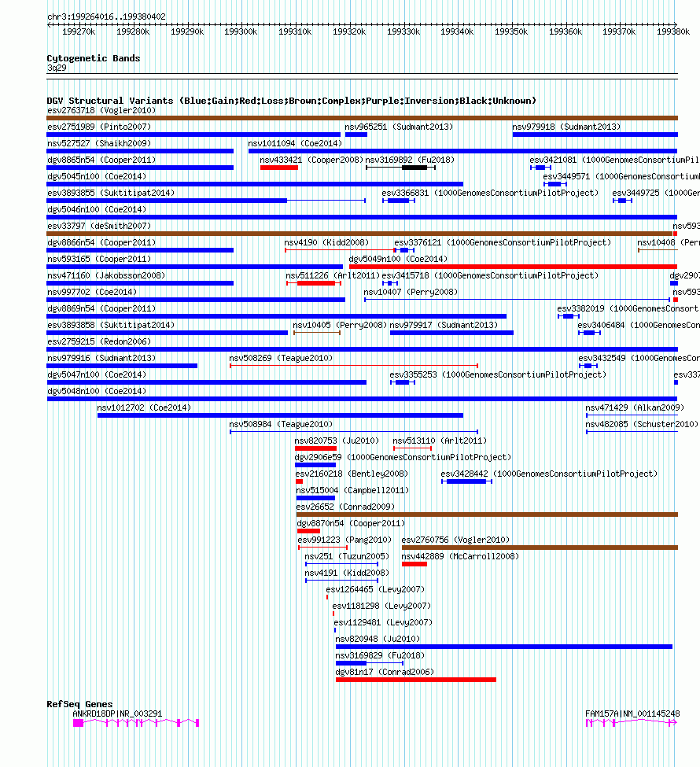This screenshot has height=767, width=700.
Task: Click the red nsv433421 (Cooper2008) loss bar
Action: point(279,168)
